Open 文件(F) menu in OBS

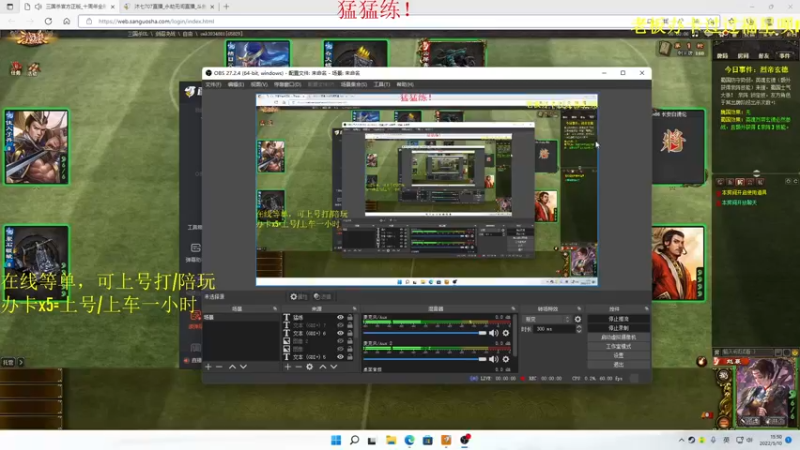pos(213,84)
